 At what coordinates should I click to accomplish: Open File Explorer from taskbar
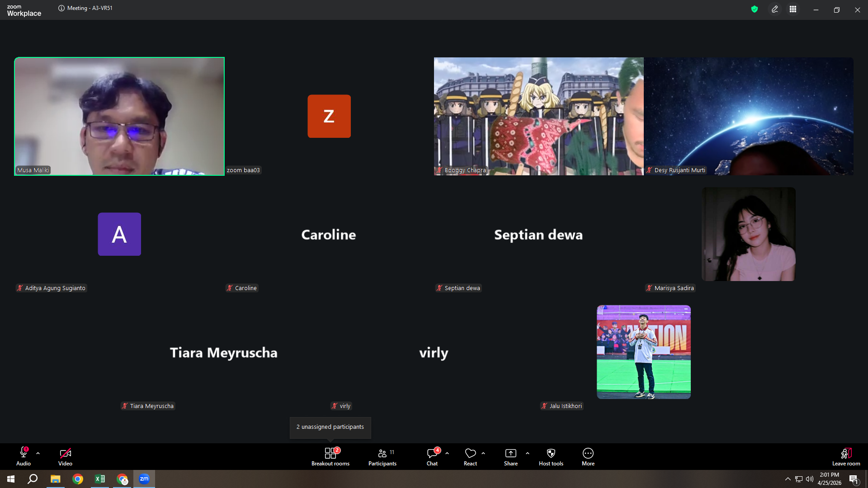click(x=55, y=479)
